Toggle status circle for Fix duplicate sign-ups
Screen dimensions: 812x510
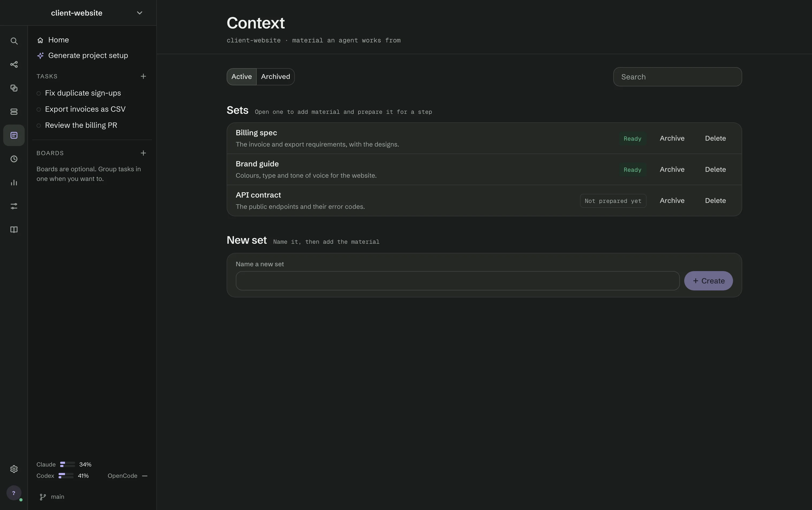[39, 93]
